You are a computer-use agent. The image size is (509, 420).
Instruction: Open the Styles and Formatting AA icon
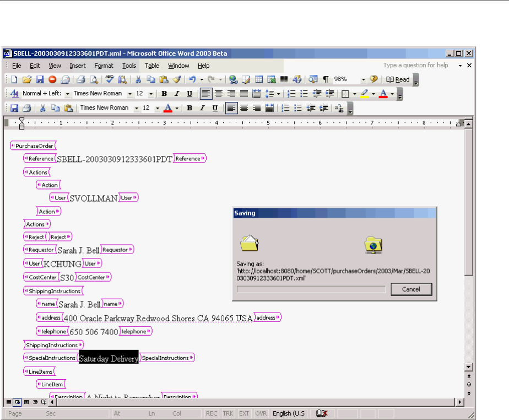[14, 94]
